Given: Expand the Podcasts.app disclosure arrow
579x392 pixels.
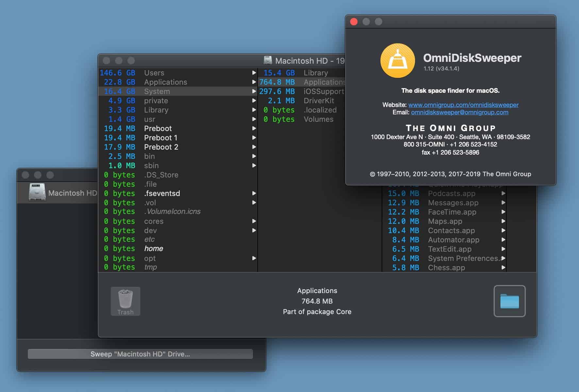Looking at the screenshot, I should click(503, 193).
